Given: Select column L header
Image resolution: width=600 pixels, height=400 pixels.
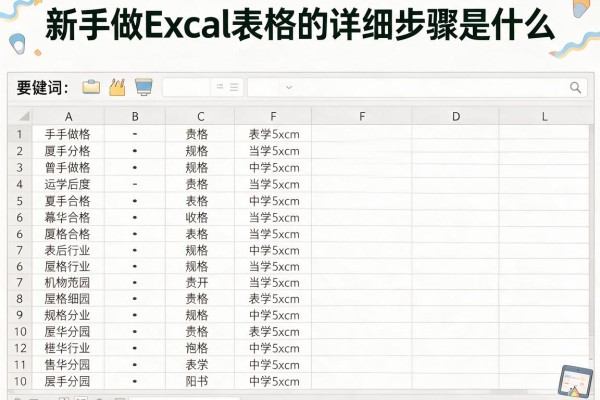Looking at the screenshot, I should (x=544, y=116).
